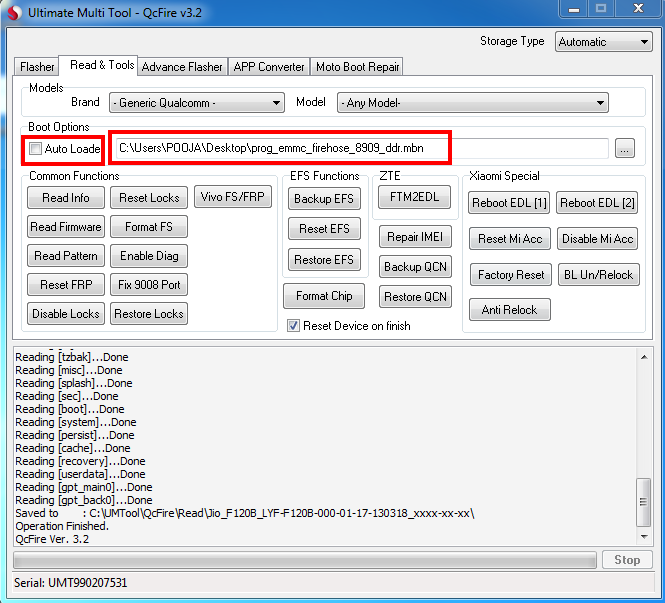665x603 pixels.
Task: Click the Reset EFS button
Action: (x=324, y=229)
